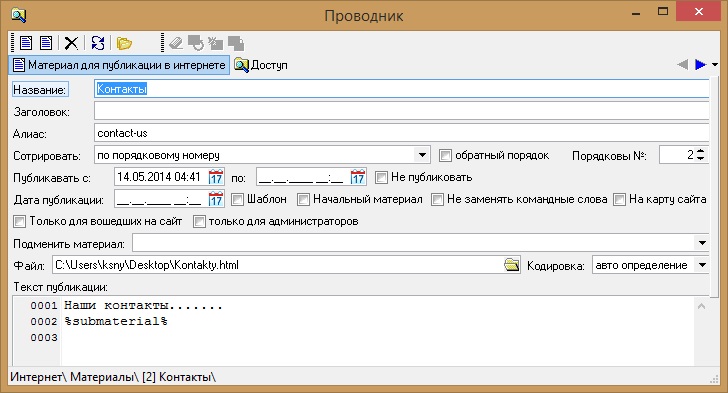Toggle the На карту сайта checkbox
The image size is (728, 393).
(x=619, y=199)
